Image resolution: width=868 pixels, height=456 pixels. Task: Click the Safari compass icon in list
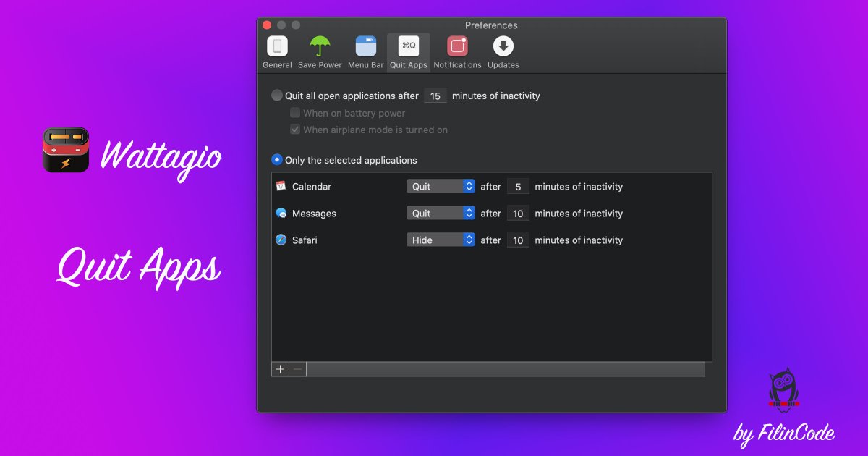281,240
